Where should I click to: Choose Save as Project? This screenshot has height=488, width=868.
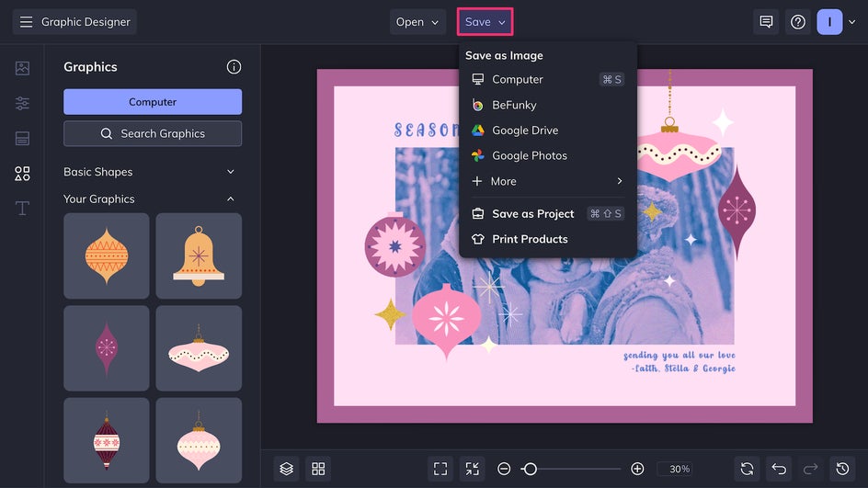547,213
